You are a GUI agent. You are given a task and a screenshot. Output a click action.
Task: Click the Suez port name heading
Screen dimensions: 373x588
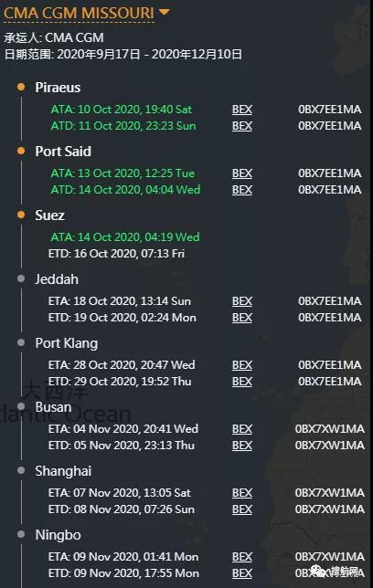point(49,215)
